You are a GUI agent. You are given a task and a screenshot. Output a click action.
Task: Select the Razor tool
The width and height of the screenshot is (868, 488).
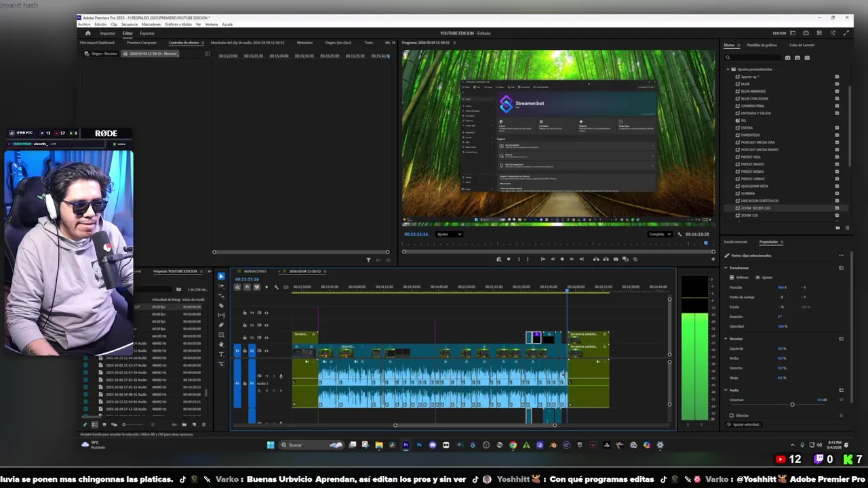[x=221, y=306]
